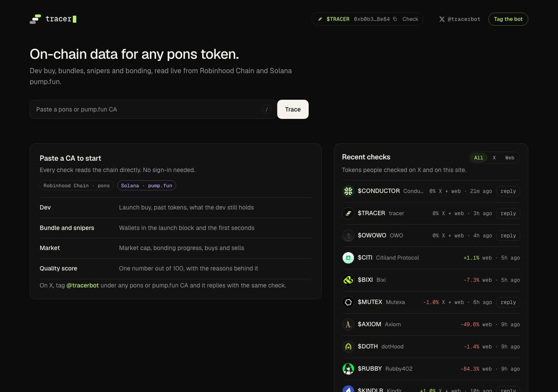Image resolution: width=558 pixels, height=392 pixels.
Task: Copy the $TRACER contract address
Action: 395,19
